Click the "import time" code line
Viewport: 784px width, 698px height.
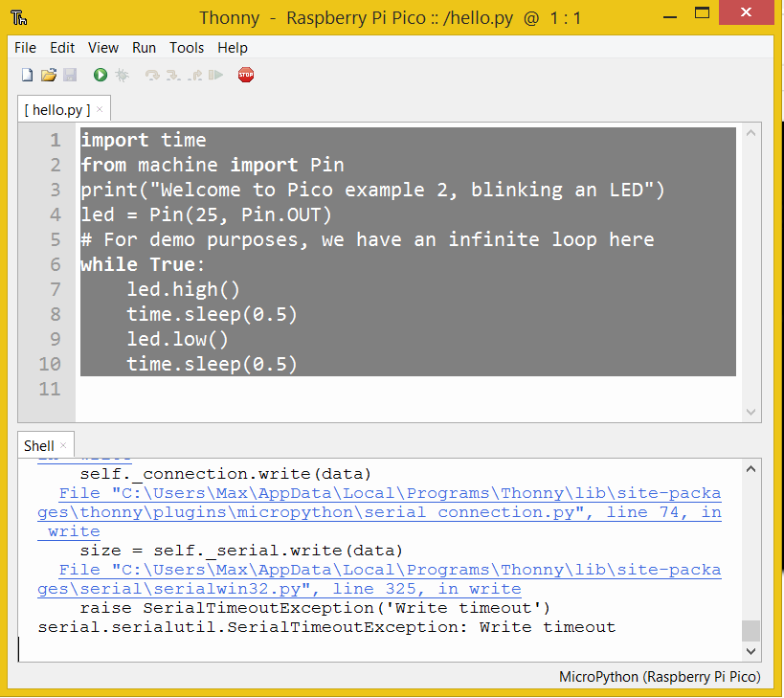point(144,140)
